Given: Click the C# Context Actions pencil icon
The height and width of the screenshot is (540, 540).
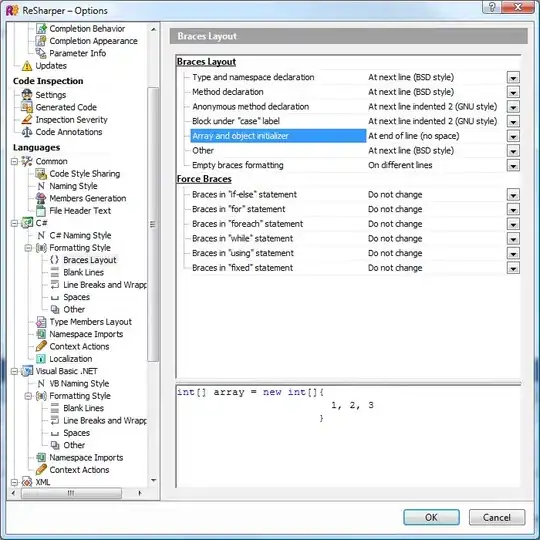Looking at the screenshot, I should pyautogui.click(x=41, y=346).
